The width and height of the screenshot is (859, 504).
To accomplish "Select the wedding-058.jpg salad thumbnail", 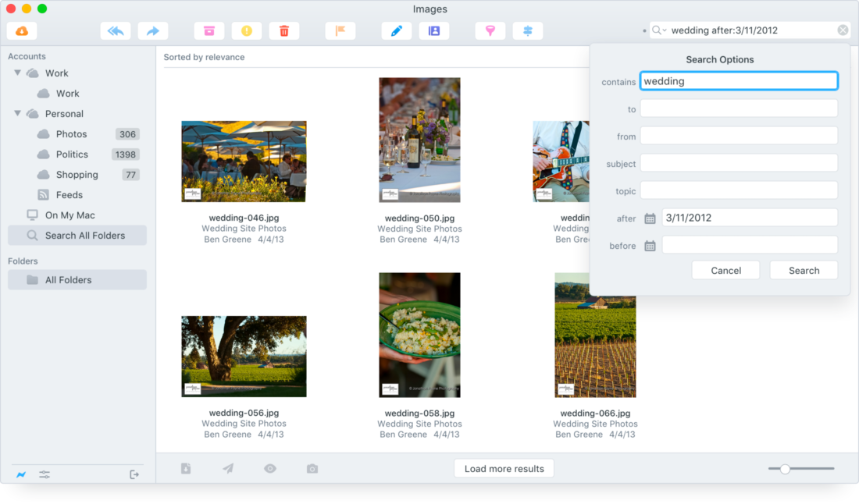I will click(419, 335).
